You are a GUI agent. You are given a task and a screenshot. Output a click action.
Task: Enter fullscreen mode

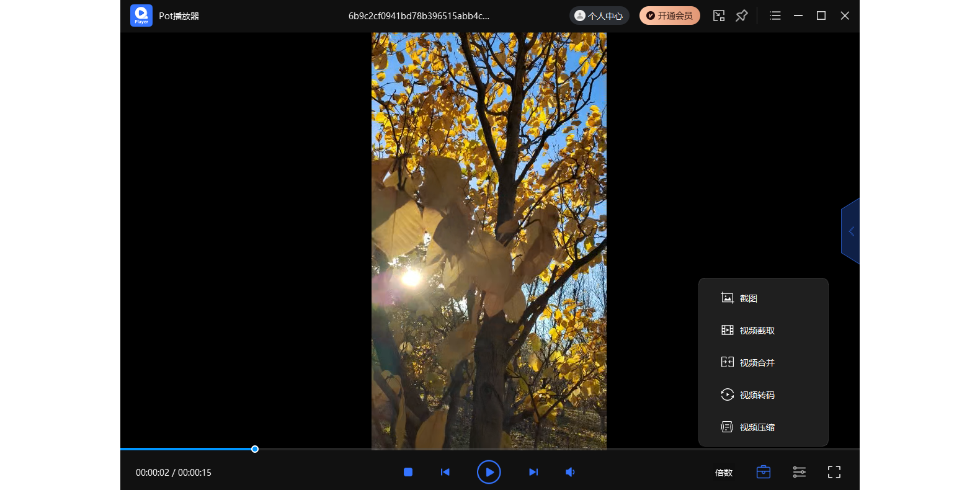tap(834, 472)
